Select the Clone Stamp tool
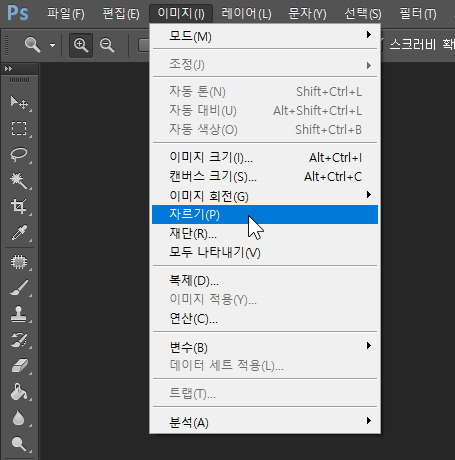Image resolution: width=455 pixels, height=460 pixels. [19, 314]
